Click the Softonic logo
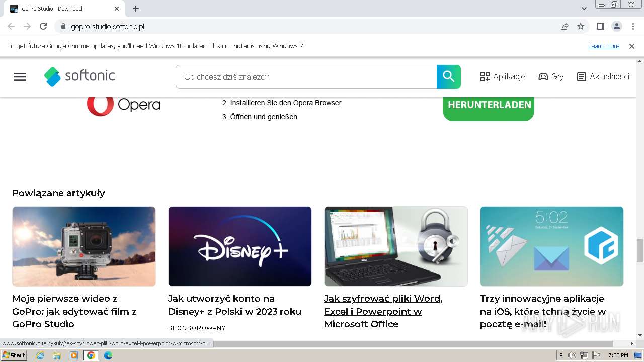The image size is (644, 362). 79,76
